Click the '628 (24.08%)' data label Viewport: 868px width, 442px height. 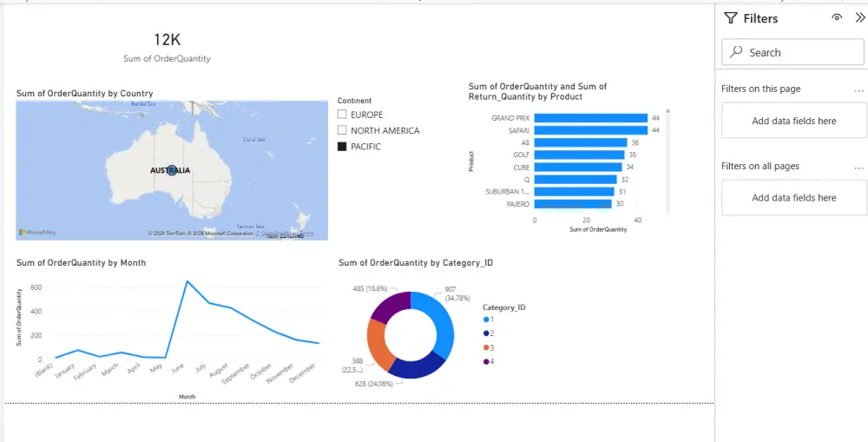coord(373,383)
